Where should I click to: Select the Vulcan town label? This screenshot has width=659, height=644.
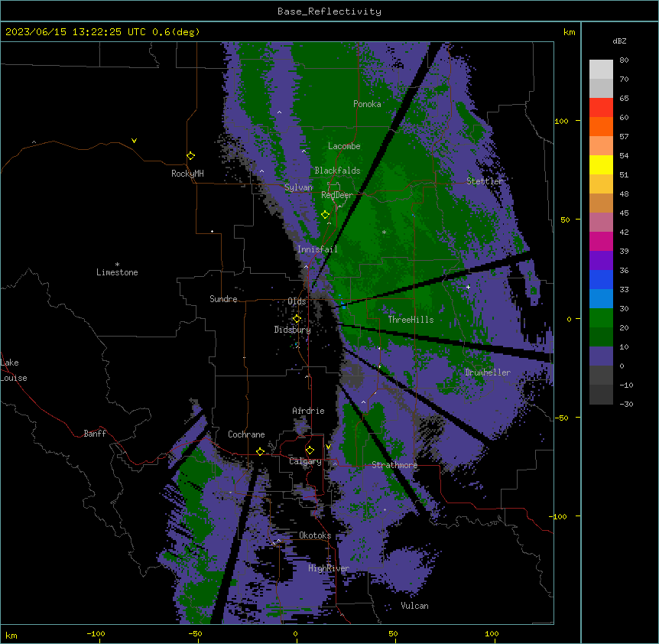point(414,606)
